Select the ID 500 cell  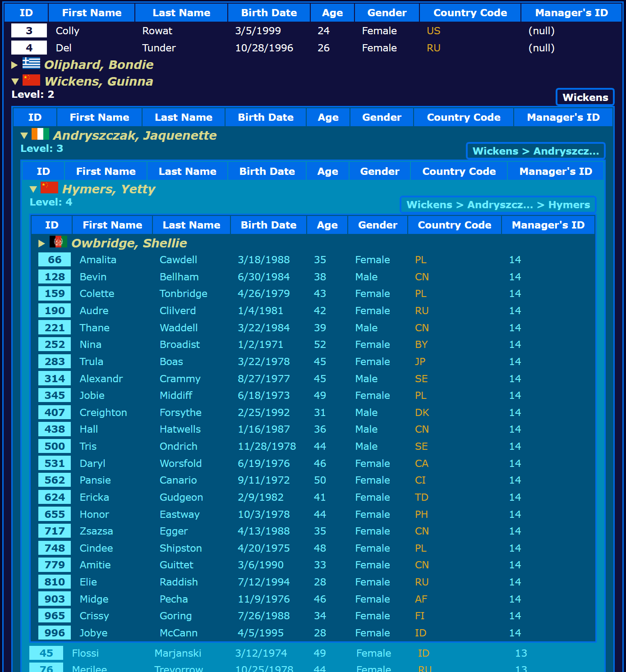[x=55, y=446]
